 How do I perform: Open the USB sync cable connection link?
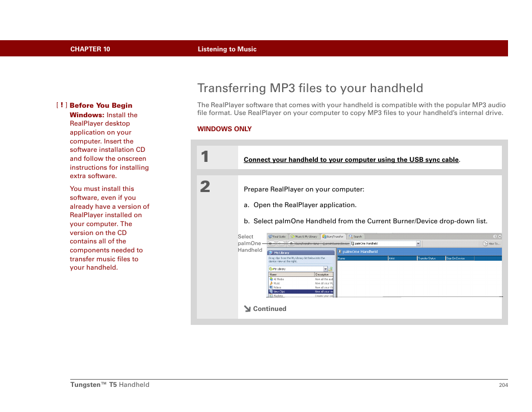[351, 160]
